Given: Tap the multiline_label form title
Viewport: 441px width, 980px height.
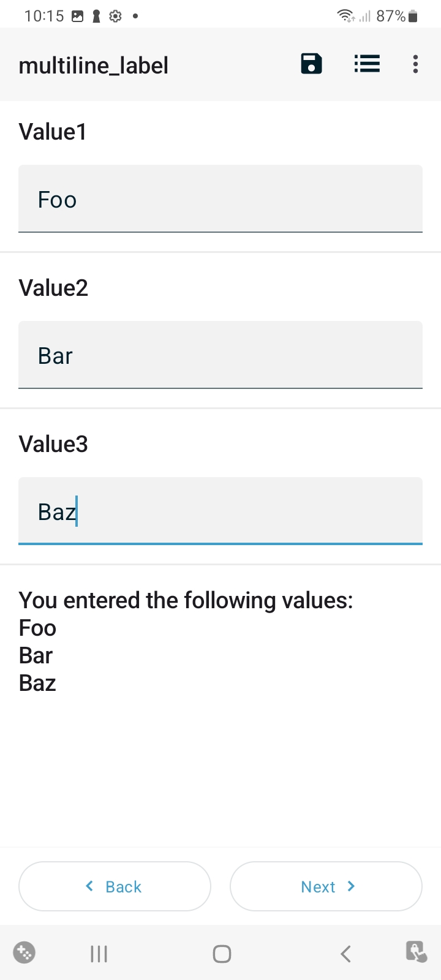Looking at the screenshot, I should [x=94, y=66].
